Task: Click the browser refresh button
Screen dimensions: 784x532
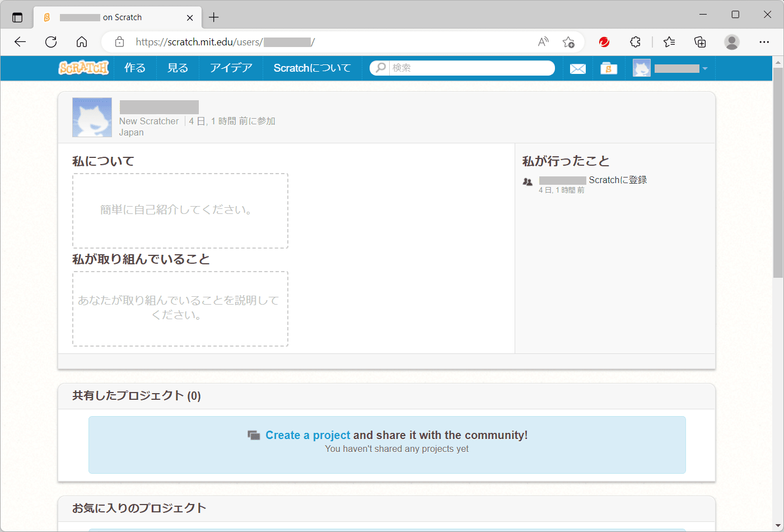Action: [51, 42]
